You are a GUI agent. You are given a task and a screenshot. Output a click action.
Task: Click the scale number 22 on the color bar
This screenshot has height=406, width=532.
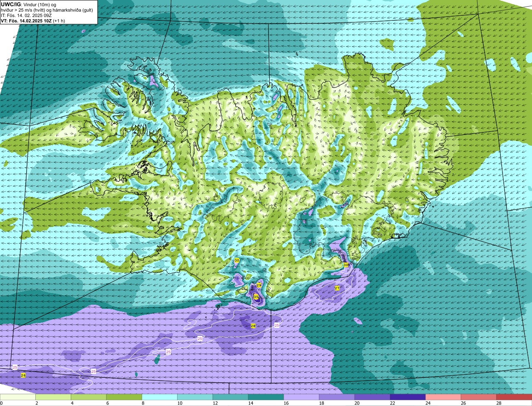pyautogui.click(x=392, y=403)
